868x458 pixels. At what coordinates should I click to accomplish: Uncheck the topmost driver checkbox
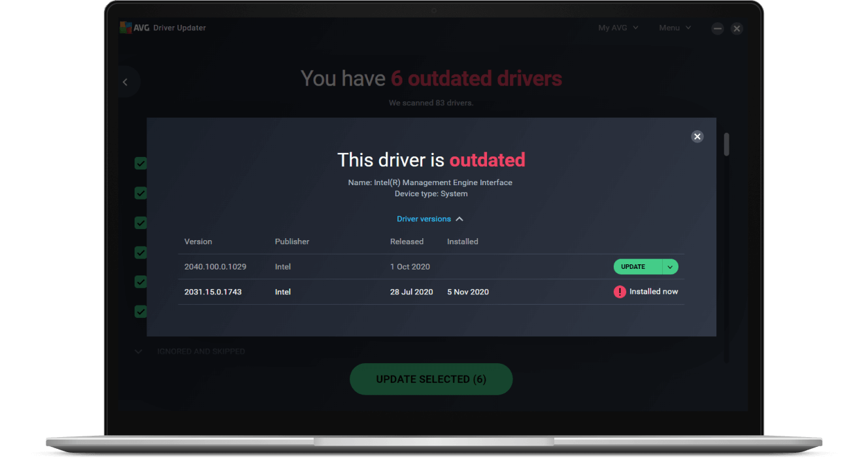click(x=141, y=163)
